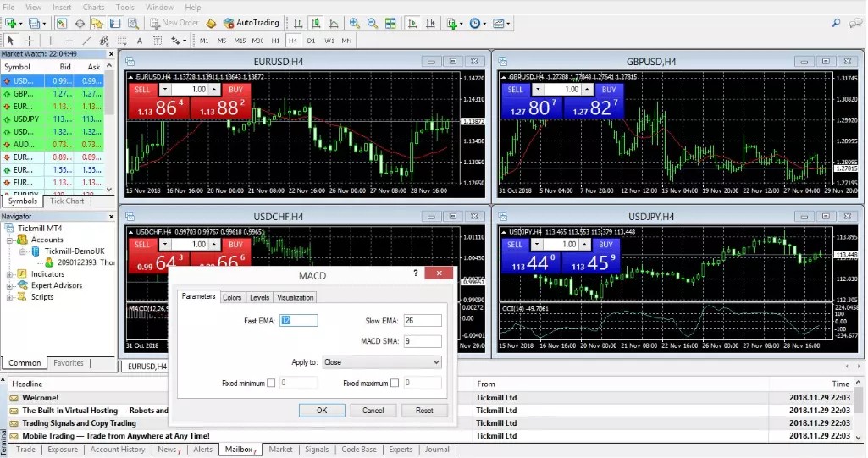
Task: Open the Insert menu
Action: [x=62, y=7]
